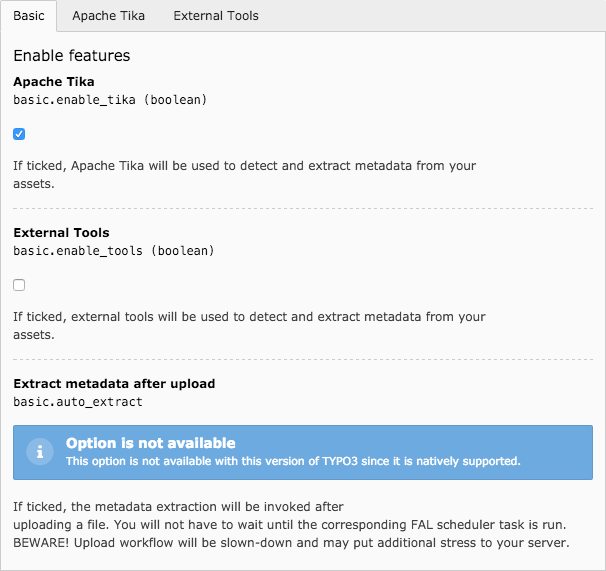This screenshot has width=606, height=571.
Task: Click the BEWARE upload workflow warning text
Action: point(290,542)
